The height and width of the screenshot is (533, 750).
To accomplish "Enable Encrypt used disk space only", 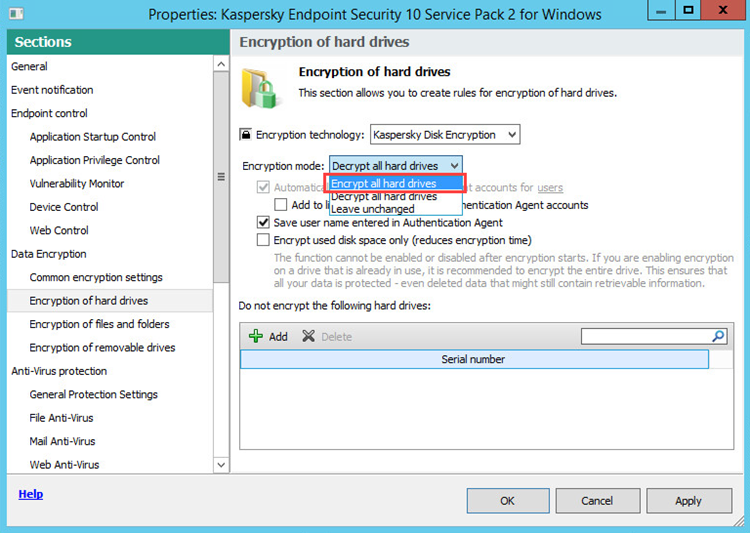I will pyautogui.click(x=263, y=240).
